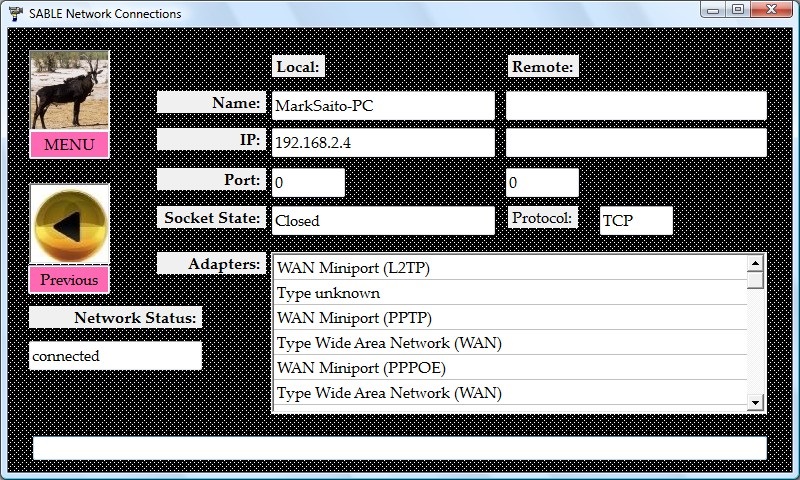The height and width of the screenshot is (480, 800).
Task: Click the Socket State field showing Closed
Action: coord(382,220)
